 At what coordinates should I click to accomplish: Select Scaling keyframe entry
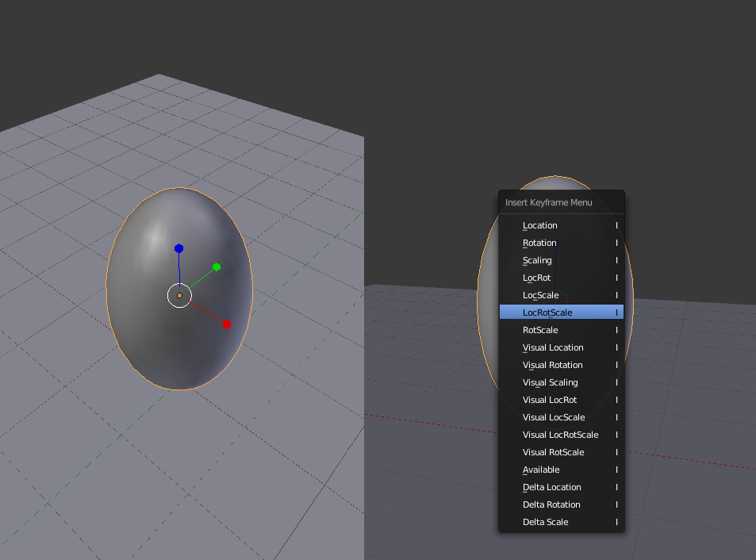pos(537,260)
